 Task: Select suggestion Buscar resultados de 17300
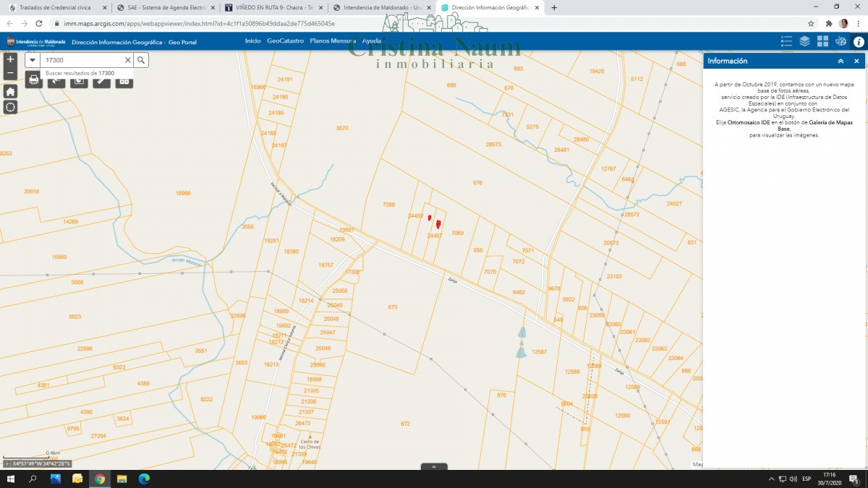[80, 73]
